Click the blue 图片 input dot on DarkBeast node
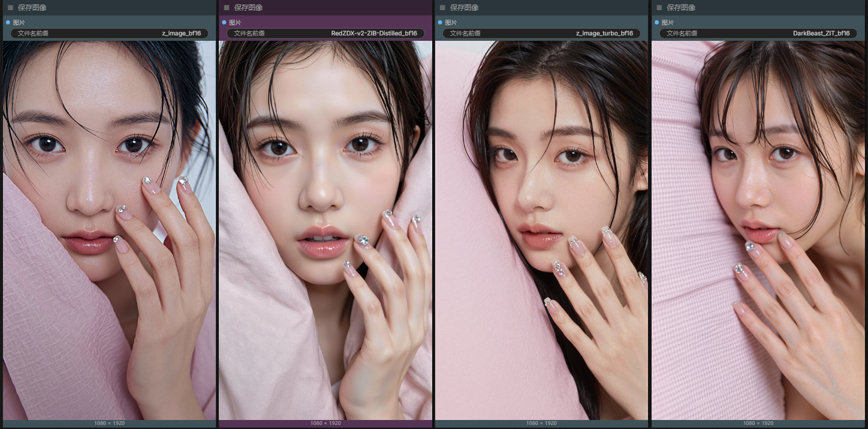 657,22
